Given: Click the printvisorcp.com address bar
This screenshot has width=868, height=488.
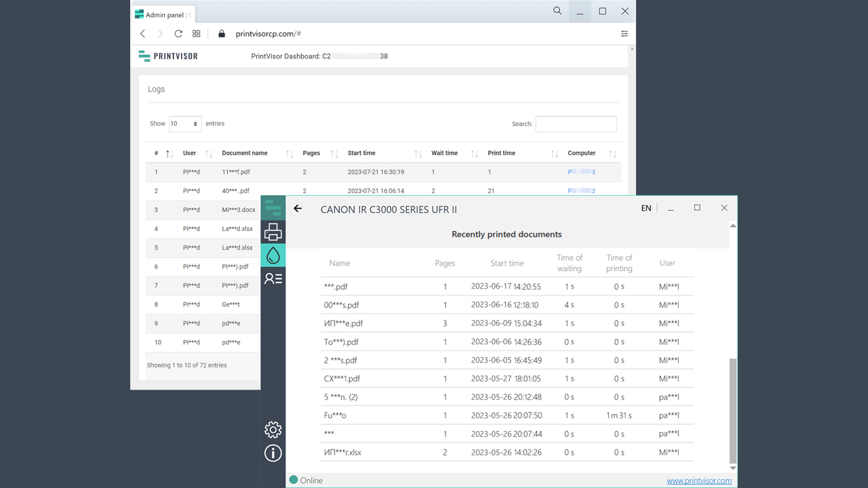Looking at the screenshot, I should click(x=268, y=34).
